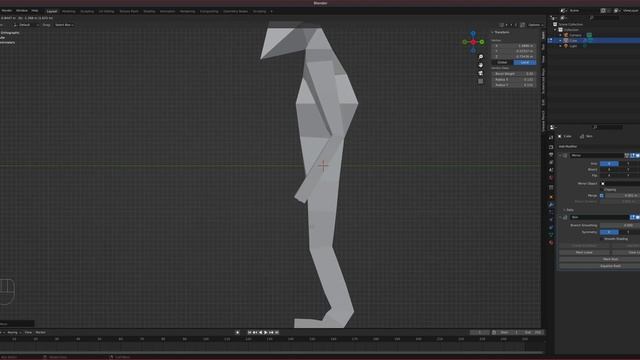Toggle Skin modifier Symmetry X button
The image size is (640, 360).
tap(609, 232)
